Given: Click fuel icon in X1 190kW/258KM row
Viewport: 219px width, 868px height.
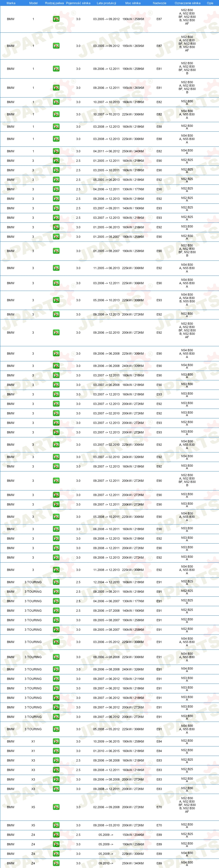Looking at the screenshot, I should coord(56,741).
